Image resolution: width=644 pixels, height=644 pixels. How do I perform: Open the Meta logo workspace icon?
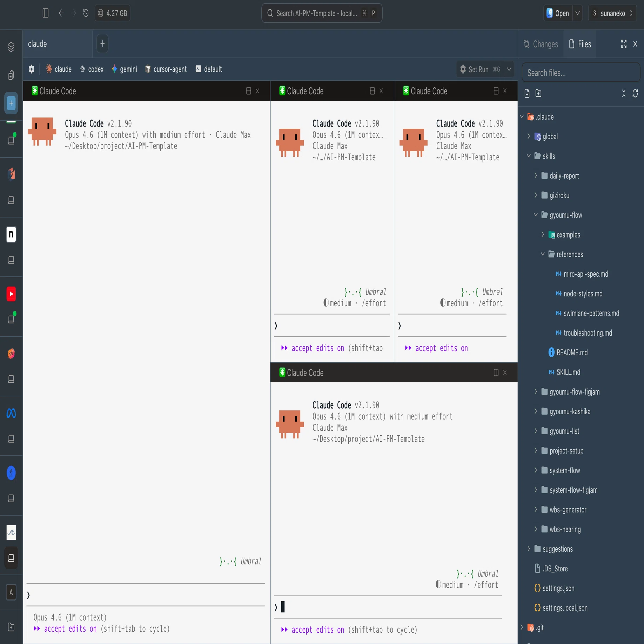coord(11,413)
